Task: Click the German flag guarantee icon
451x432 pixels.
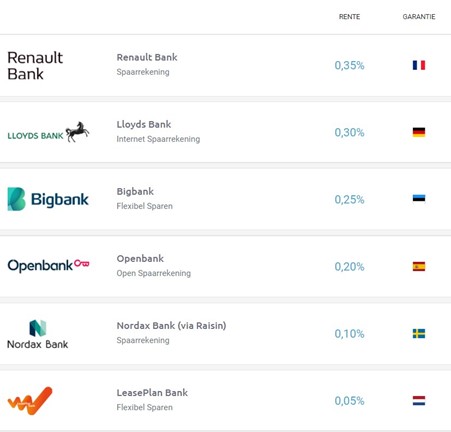Action: 419,132
